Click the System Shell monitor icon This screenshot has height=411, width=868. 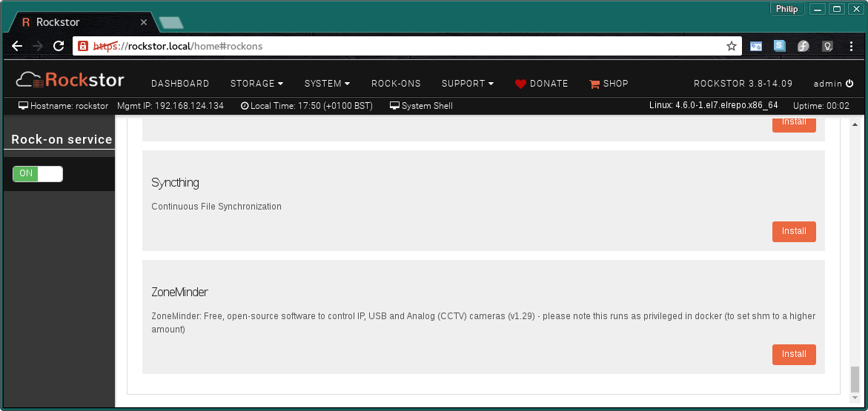pos(394,106)
